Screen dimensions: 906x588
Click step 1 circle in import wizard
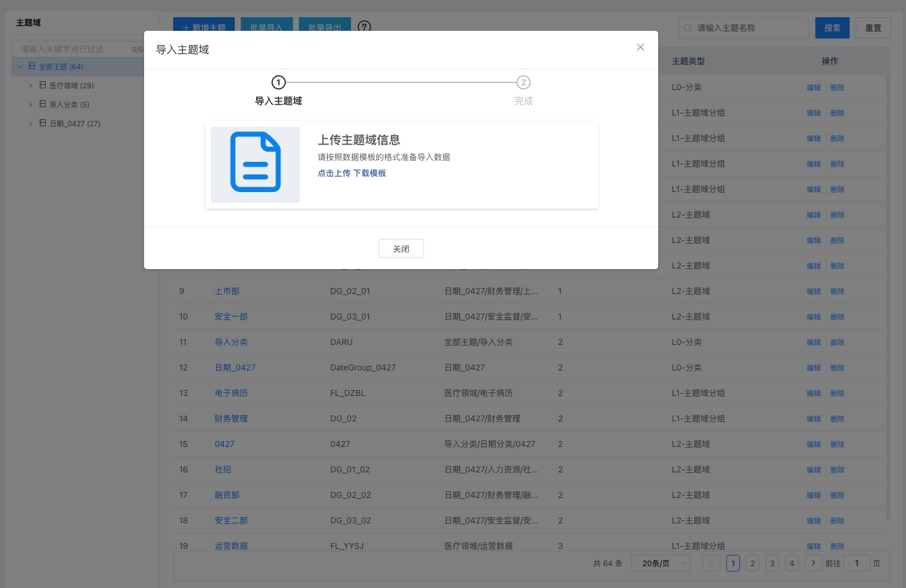coord(279,82)
